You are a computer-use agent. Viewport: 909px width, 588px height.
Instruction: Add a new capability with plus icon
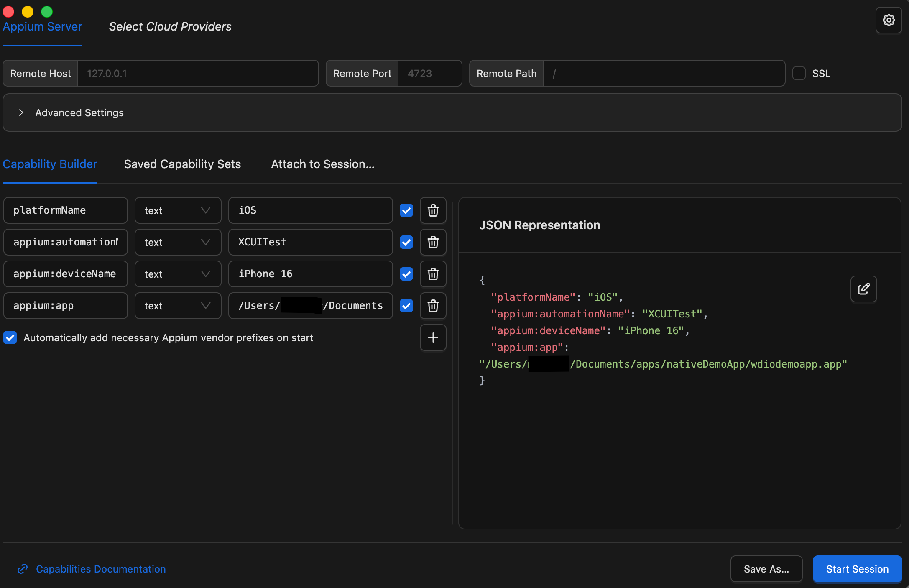click(x=433, y=337)
